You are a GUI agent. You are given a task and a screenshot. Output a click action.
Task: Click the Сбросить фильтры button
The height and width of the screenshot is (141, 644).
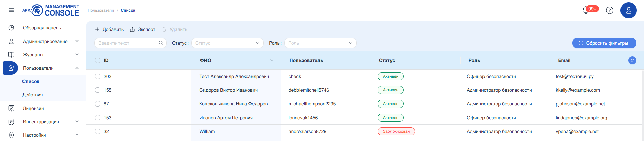(604, 43)
